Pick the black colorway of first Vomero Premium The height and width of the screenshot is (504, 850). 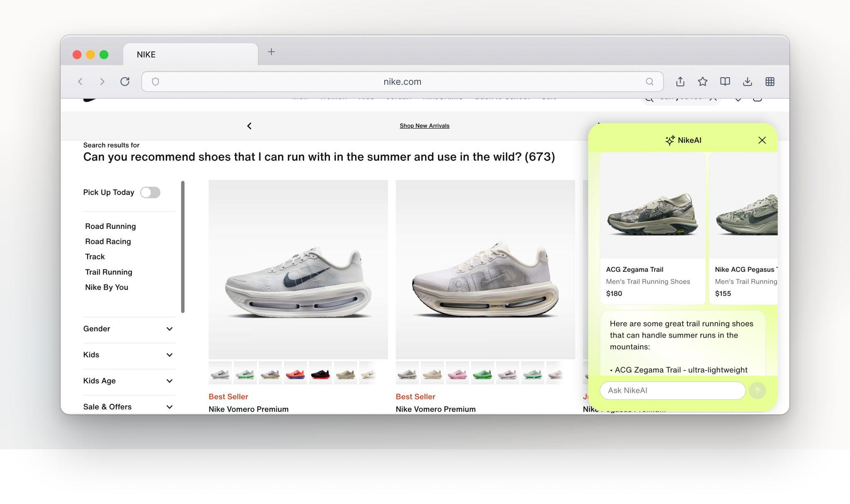[x=320, y=373]
